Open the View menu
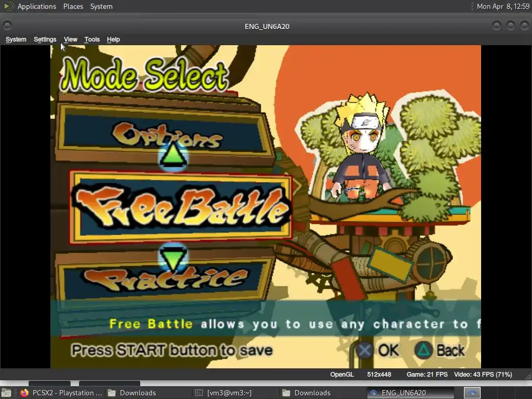Viewport: 532px width, 399px height. point(71,39)
